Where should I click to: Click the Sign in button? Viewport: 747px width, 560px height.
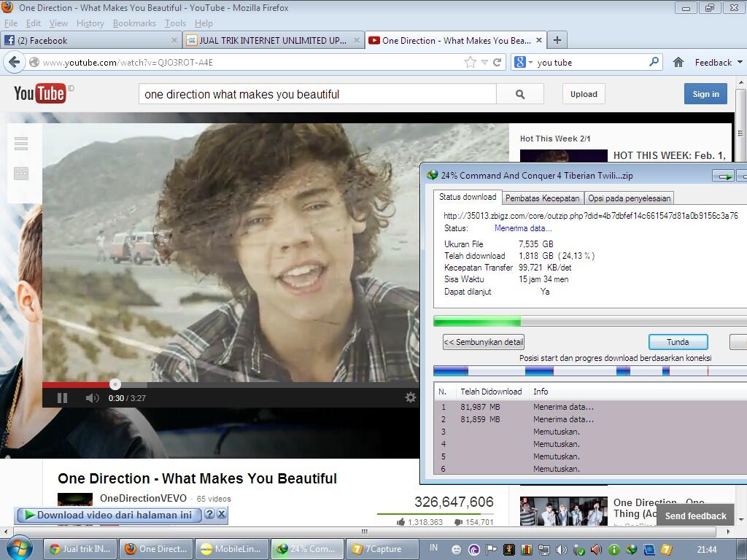tap(705, 94)
